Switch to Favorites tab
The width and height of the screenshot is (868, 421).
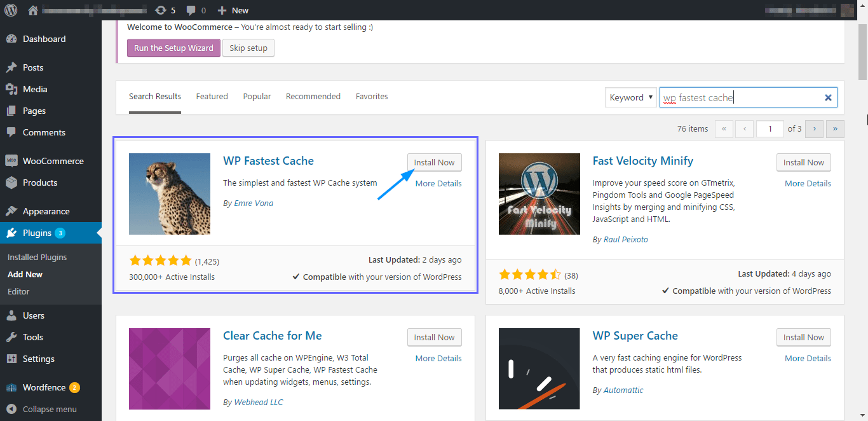coord(372,97)
